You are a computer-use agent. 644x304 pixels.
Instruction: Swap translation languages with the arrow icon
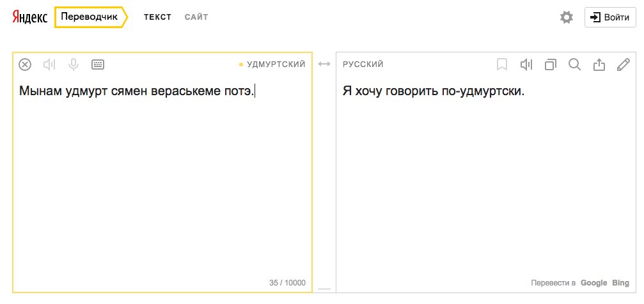tap(324, 64)
